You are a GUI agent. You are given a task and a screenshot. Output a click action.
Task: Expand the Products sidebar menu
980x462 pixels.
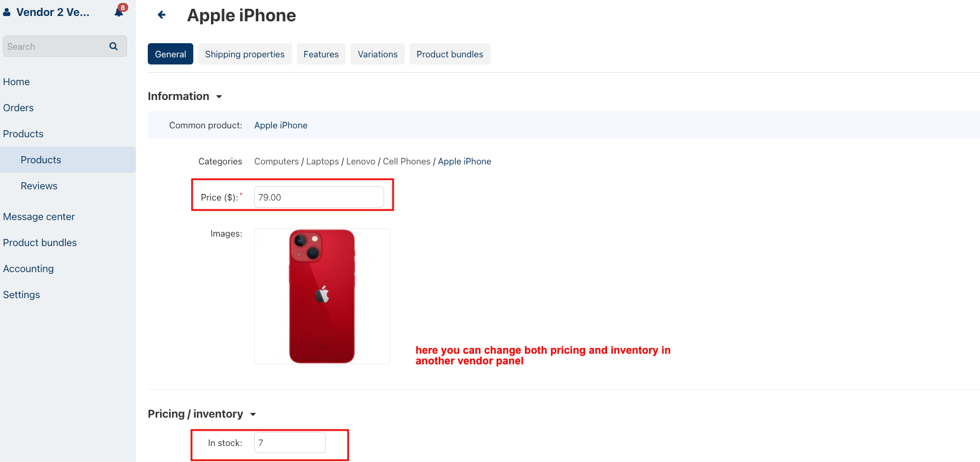[23, 134]
